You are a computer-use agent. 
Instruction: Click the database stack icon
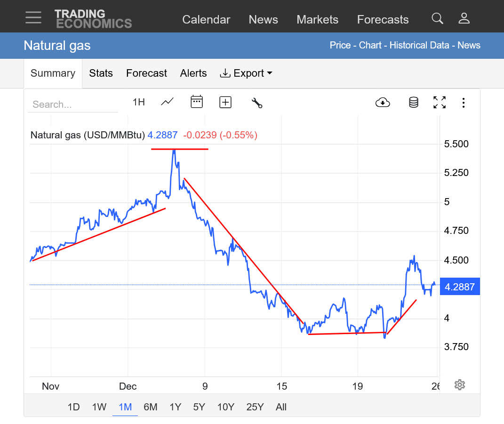pos(413,102)
